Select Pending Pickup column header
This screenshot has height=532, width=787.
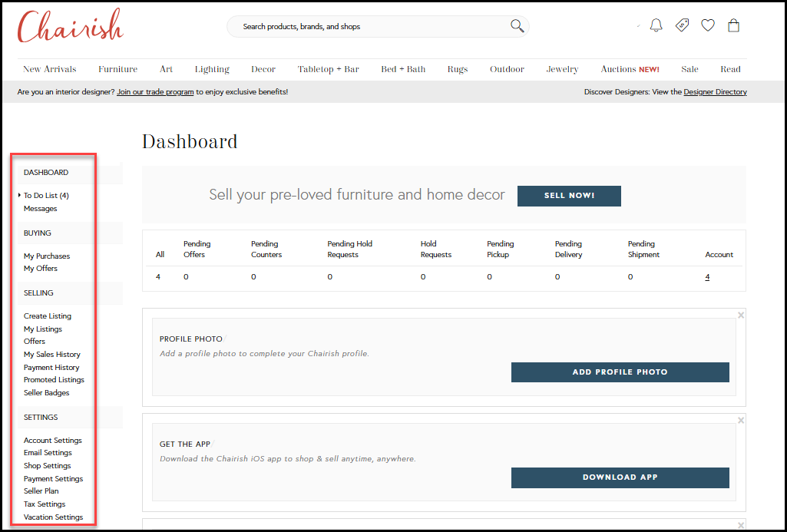[500, 249]
